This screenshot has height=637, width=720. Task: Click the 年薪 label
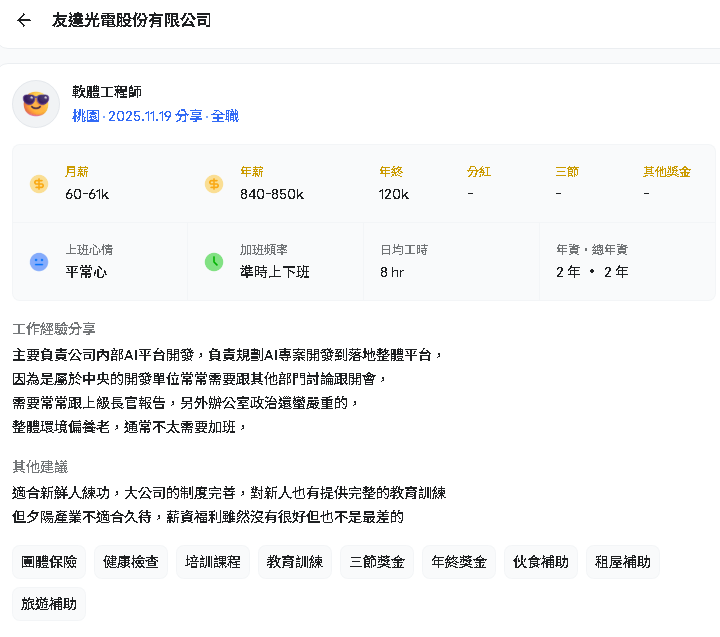(x=252, y=172)
